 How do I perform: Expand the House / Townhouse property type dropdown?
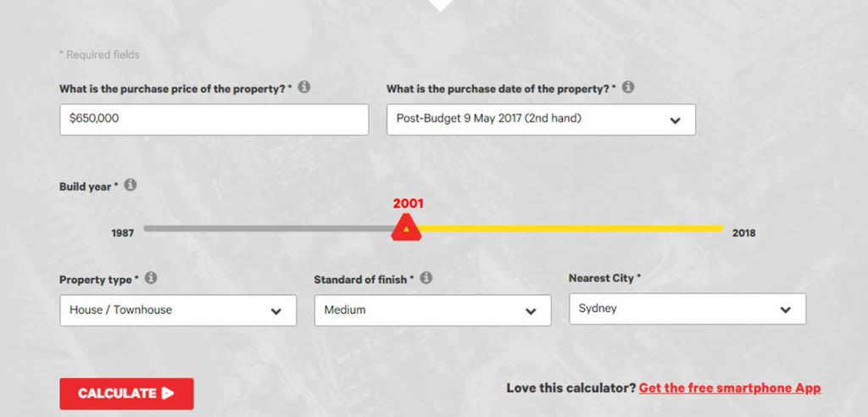(x=178, y=310)
